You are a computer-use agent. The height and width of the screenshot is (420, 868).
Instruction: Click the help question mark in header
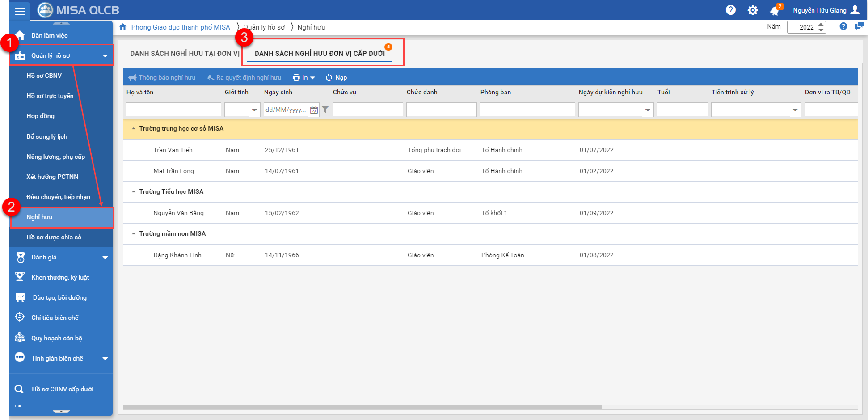pyautogui.click(x=730, y=10)
